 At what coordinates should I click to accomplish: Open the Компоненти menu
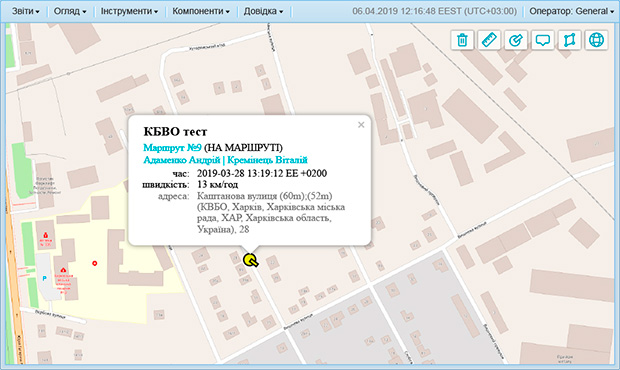click(201, 11)
